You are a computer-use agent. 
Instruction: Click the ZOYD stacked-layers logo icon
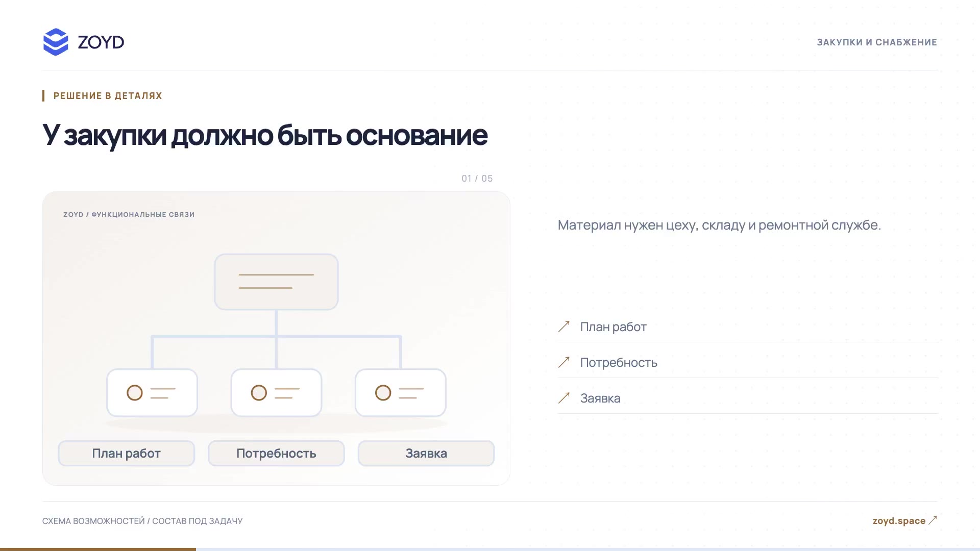coord(56,42)
